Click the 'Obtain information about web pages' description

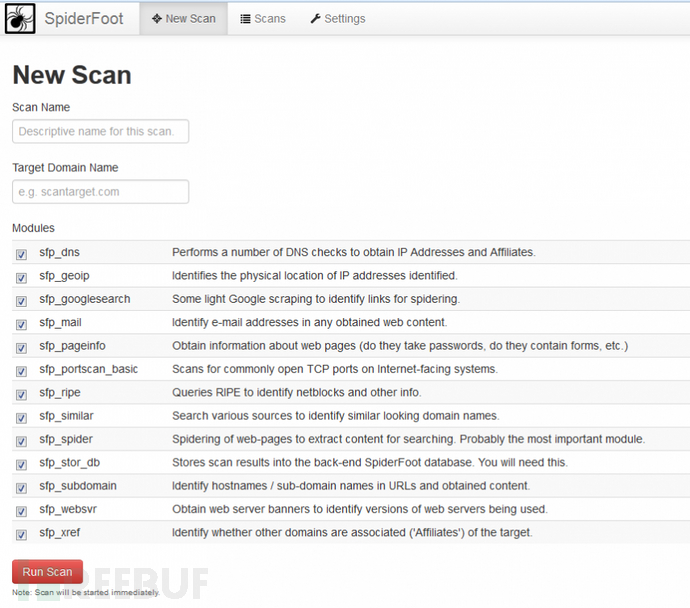click(x=400, y=345)
